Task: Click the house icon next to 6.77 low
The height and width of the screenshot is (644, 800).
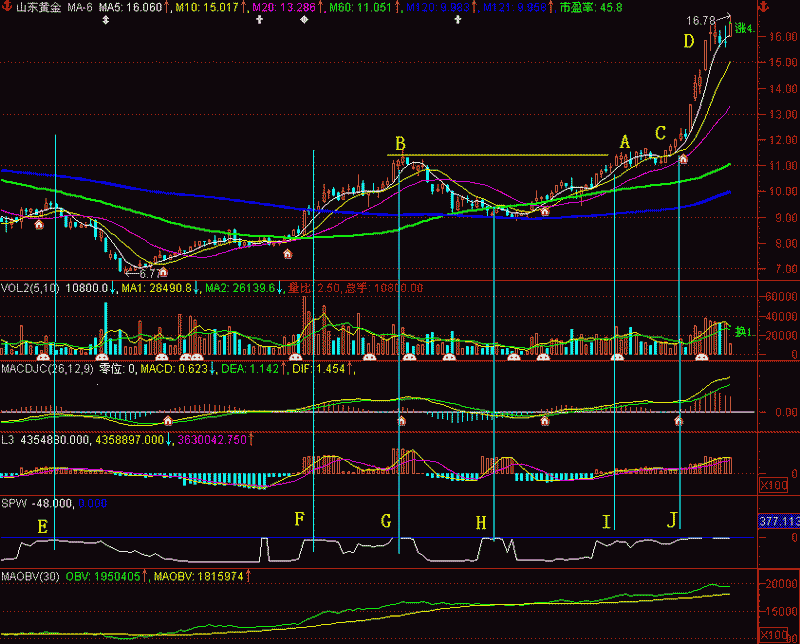Action: pos(163,272)
